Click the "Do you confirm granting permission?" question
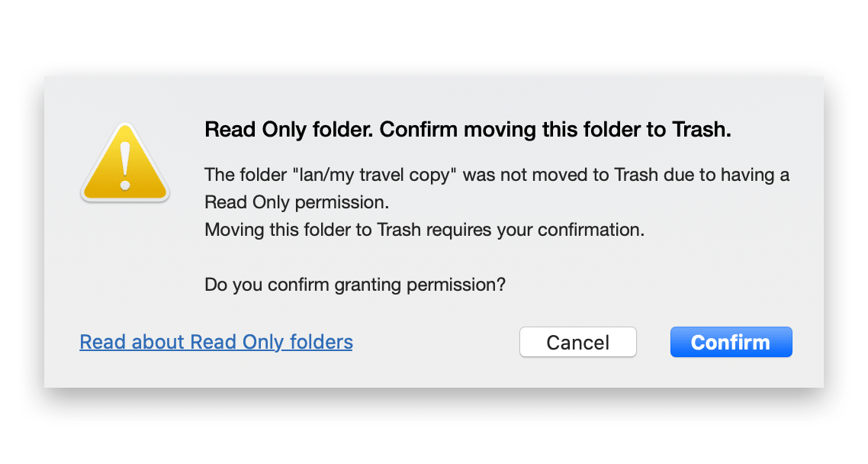This screenshot has height=464, width=868. (x=355, y=285)
